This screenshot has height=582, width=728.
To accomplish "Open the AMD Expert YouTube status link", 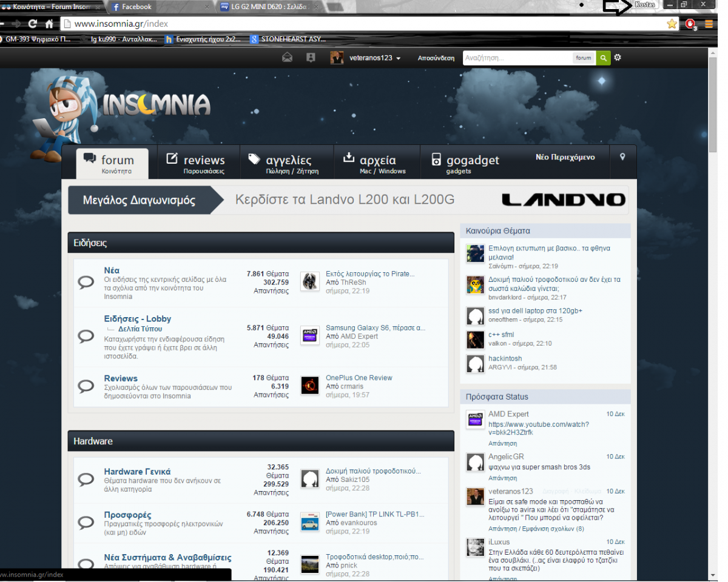I will pyautogui.click(x=539, y=428).
